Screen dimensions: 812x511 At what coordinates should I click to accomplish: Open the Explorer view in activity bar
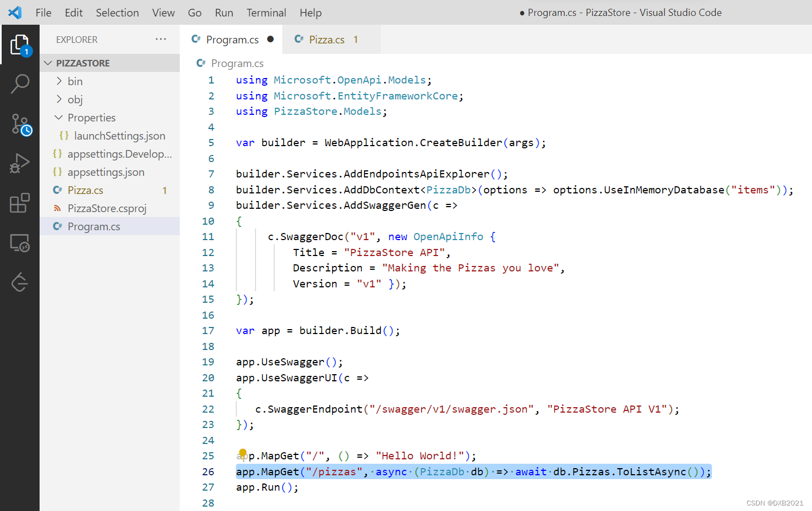pos(20,45)
